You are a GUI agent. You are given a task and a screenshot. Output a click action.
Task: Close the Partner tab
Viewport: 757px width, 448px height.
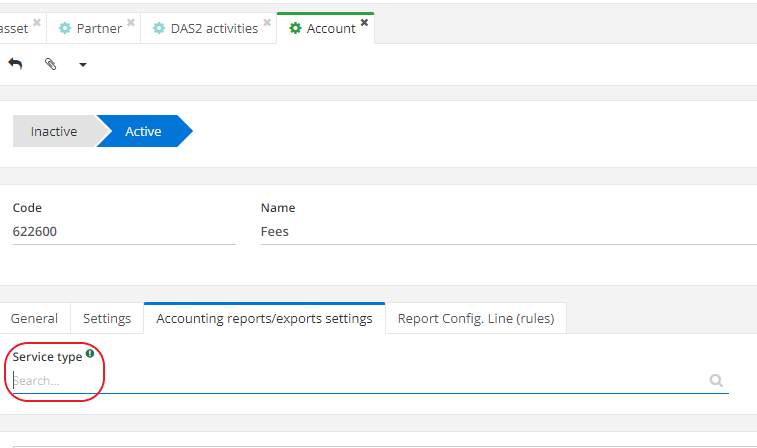click(x=131, y=22)
